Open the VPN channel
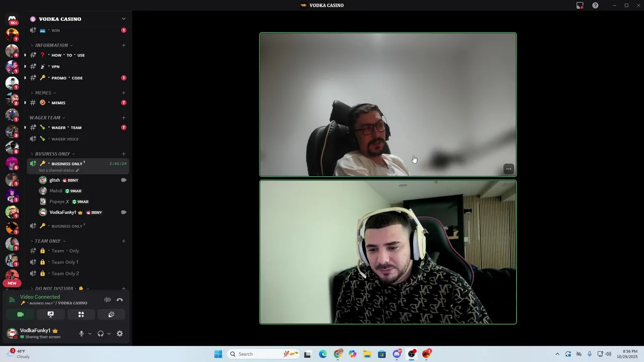This screenshot has height=362, width=644. pyautogui.click(x=78, y=66)
